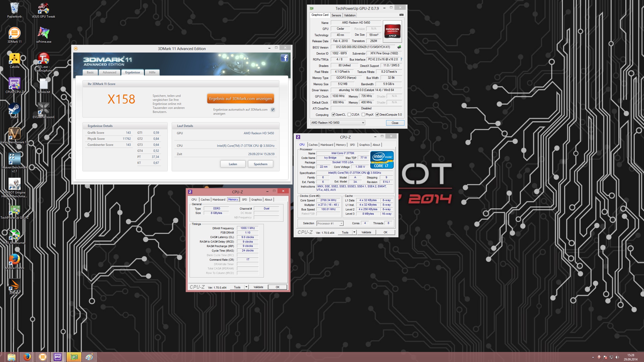
Task: Click Ergebnis auf 3DMark.com anzeigen button
Action: [x=240, y=99]
